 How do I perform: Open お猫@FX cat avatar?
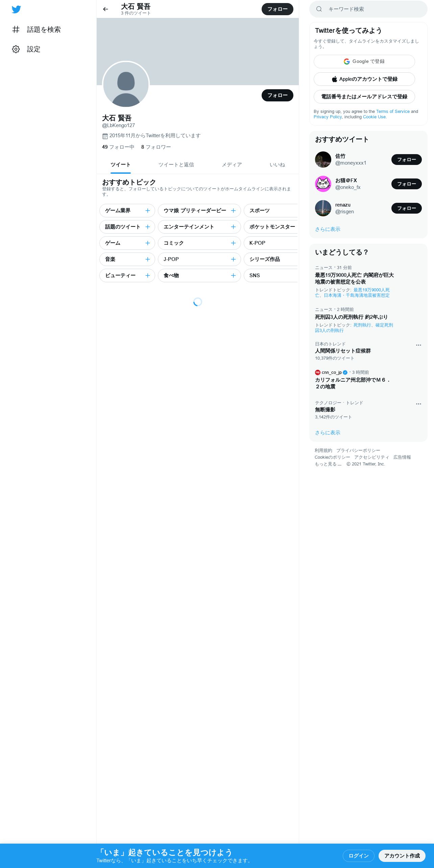click(x=323, y=184)
